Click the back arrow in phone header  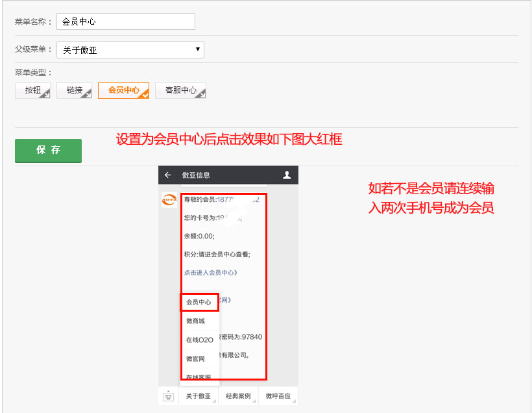point(168,175)
